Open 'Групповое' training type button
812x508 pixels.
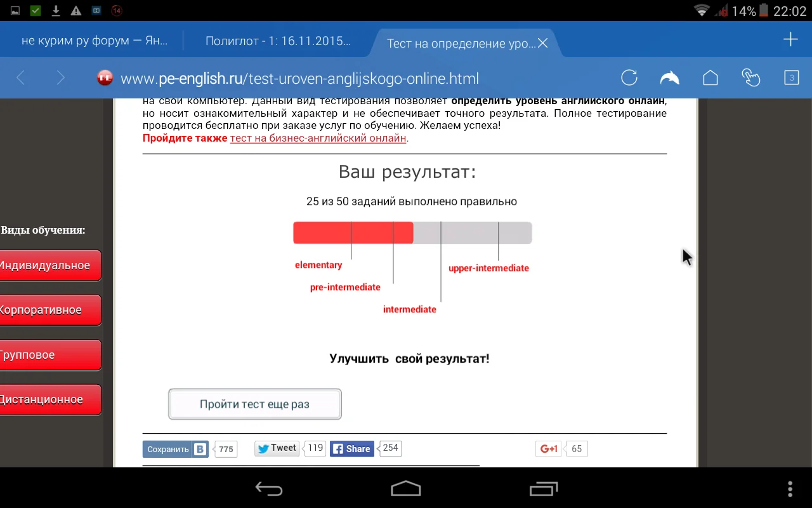tap(51, 355)
